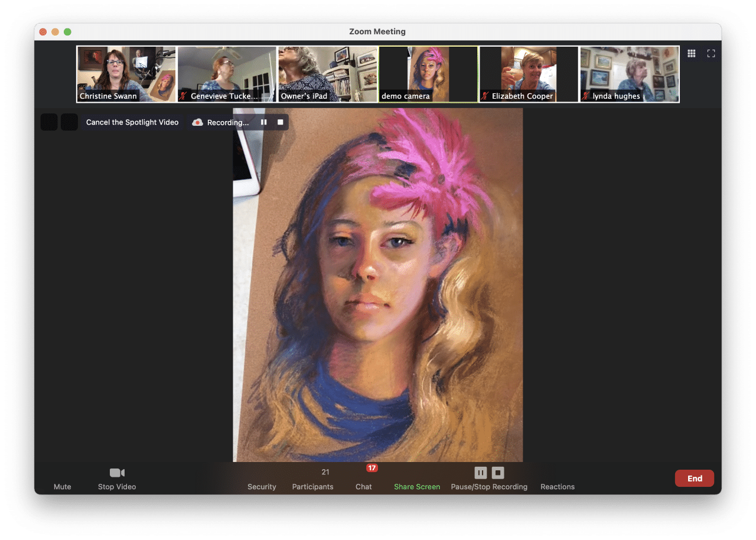
Task: Click Genevieve Tucker's muted microphone icon
Action: [184, 96]
